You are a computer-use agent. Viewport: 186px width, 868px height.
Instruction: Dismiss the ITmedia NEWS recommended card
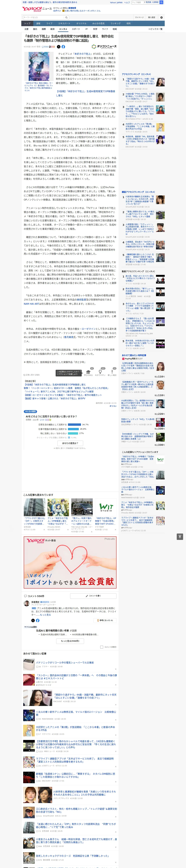[68, 530]
